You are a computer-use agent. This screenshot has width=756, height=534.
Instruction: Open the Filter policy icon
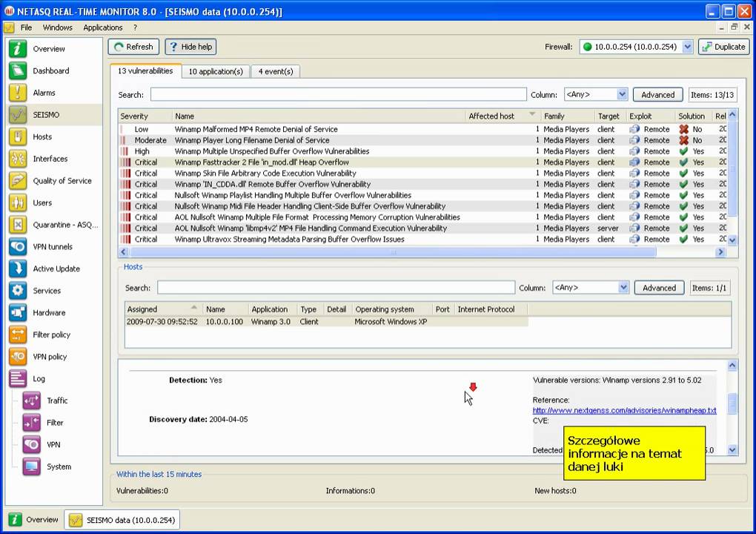pyautogui.click(x=18, y=334)
